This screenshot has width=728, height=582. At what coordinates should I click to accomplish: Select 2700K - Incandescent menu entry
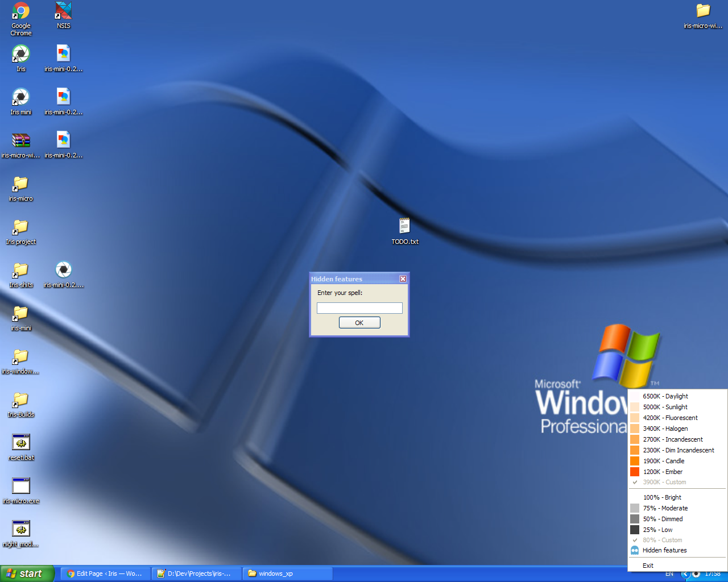pos(677,439)
